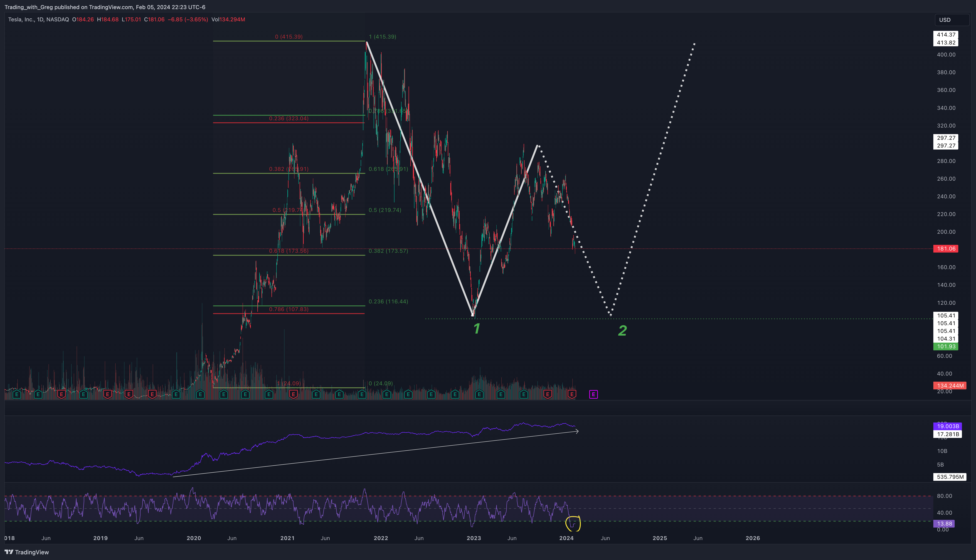
Task: Click the red current price label 181.06 on the axis
Action: [x=946, y=249]
